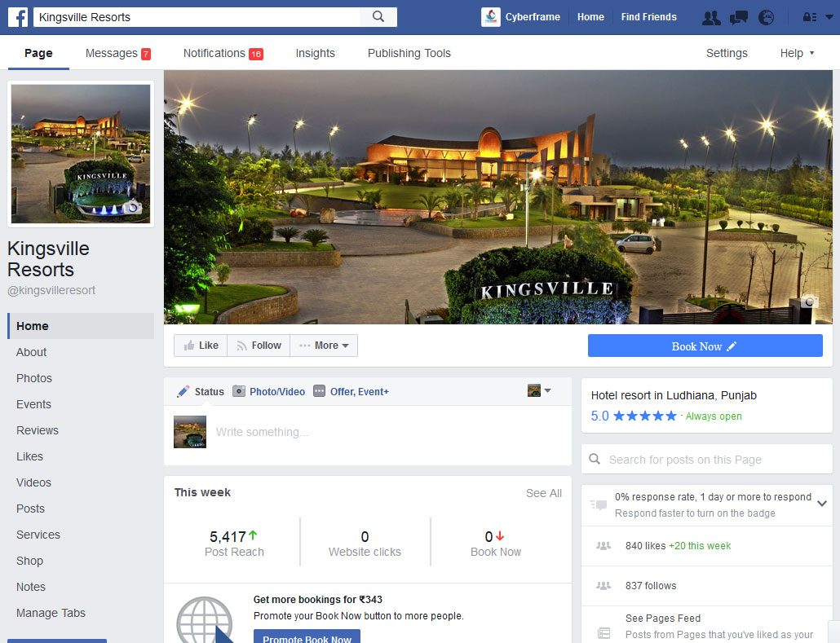Viewport: 840px width, 643px height.
Task: Open page Settings
Action: tap(727, 53)
